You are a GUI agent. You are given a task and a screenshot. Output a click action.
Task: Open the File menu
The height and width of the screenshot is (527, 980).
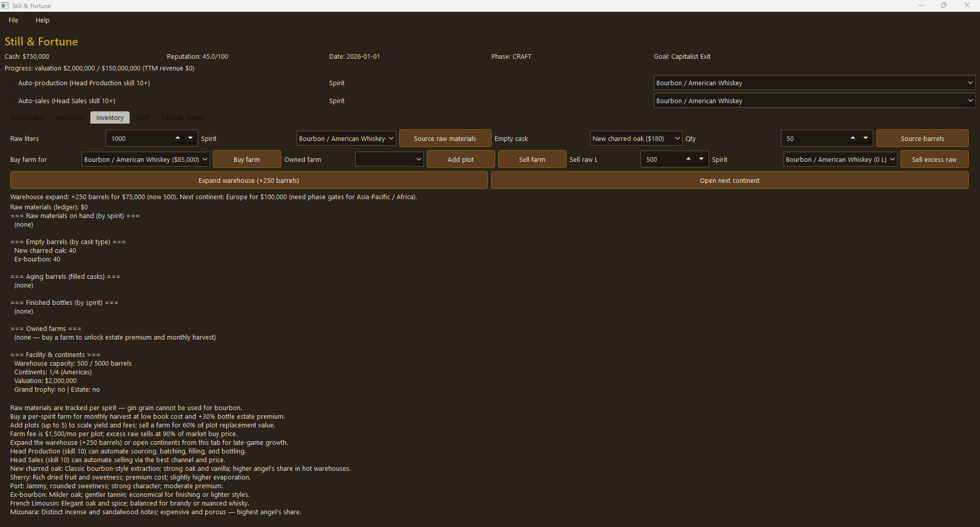(x=14, y=20)
